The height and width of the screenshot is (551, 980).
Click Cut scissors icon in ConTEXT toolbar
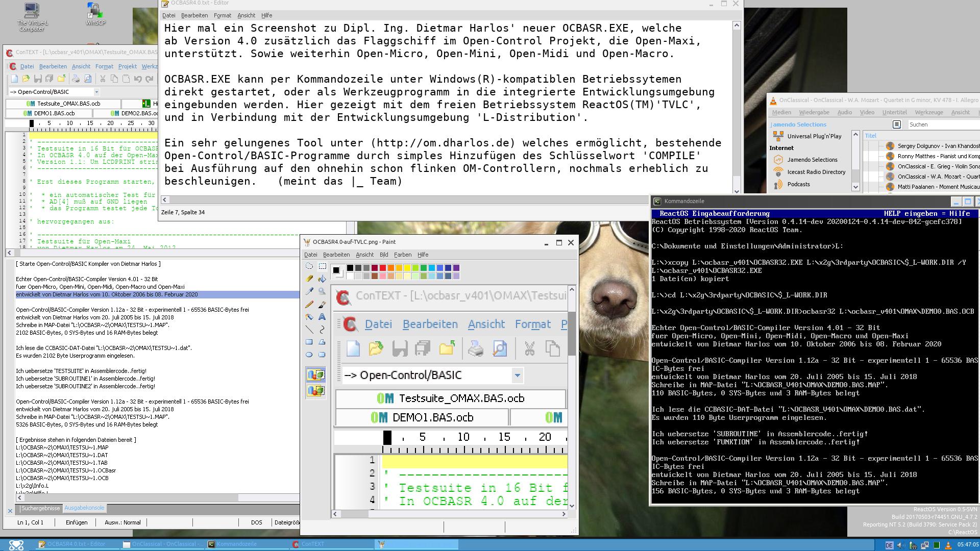tap(103, 79)
